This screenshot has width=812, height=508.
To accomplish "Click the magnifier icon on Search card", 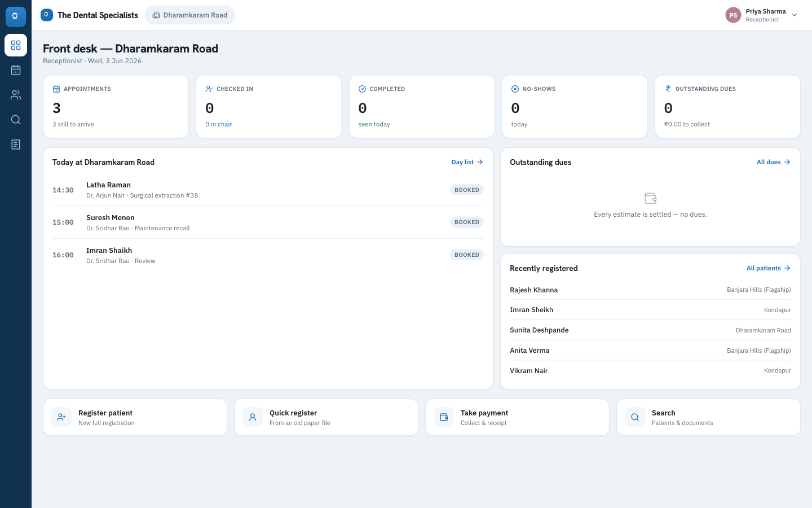I will pyautogui.click(x=635, y=417).
